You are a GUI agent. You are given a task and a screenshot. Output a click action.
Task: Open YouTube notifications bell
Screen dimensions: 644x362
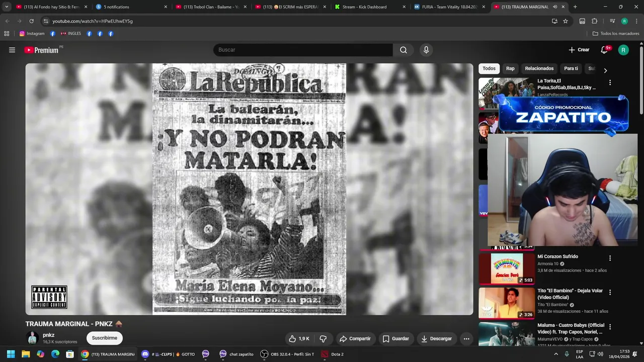(605, 50)
